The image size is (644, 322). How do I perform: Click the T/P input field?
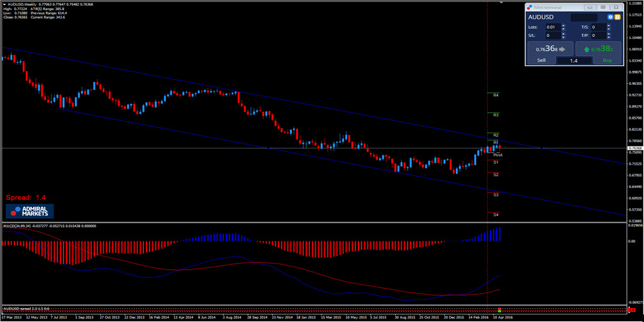597,36
